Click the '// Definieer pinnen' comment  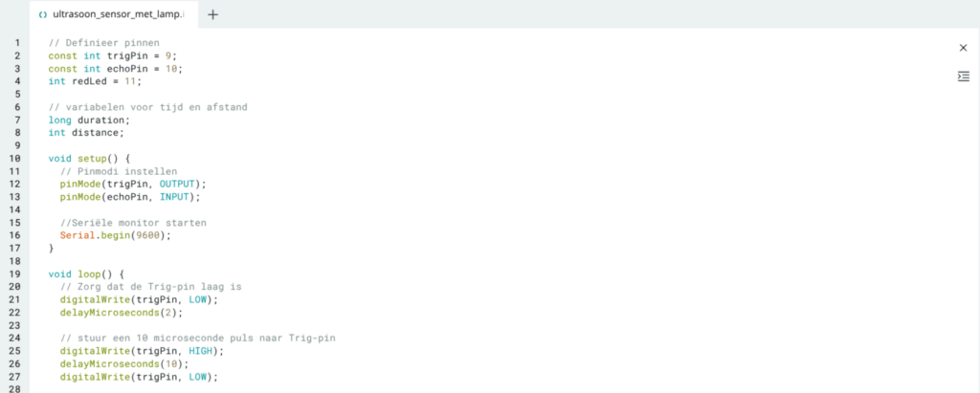(x=103, y=43)
